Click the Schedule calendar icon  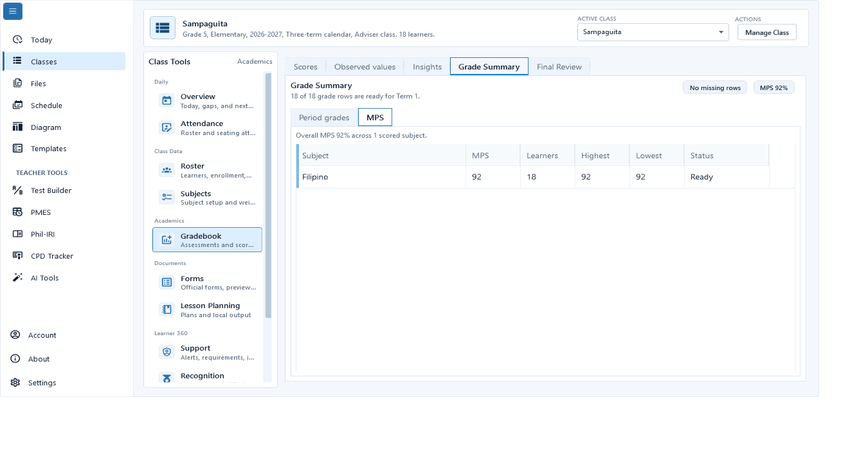click(x=17, y=105)
